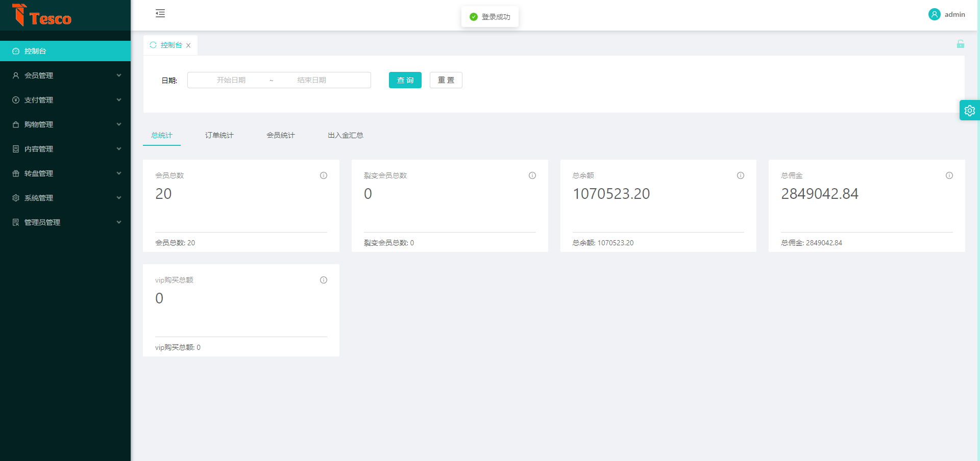
Task: Click the 系统管理 gear icon
Action: coord(16,198)
